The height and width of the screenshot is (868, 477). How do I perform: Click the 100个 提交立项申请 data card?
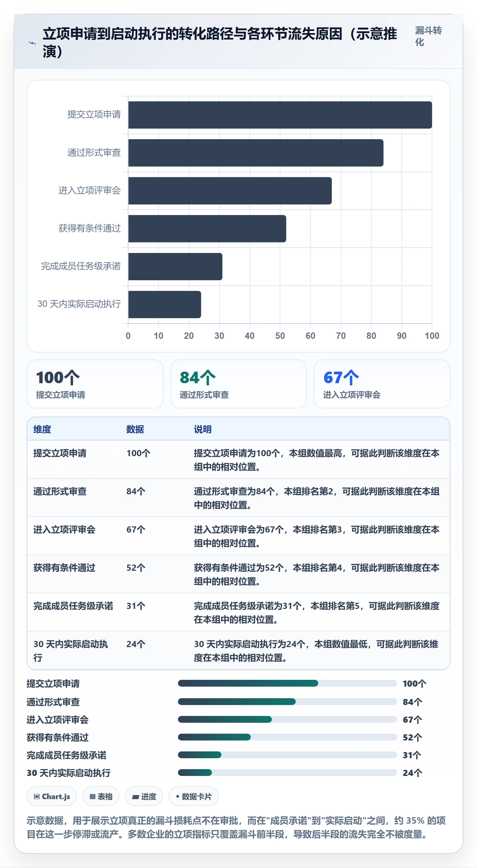[x=95, y=384]
